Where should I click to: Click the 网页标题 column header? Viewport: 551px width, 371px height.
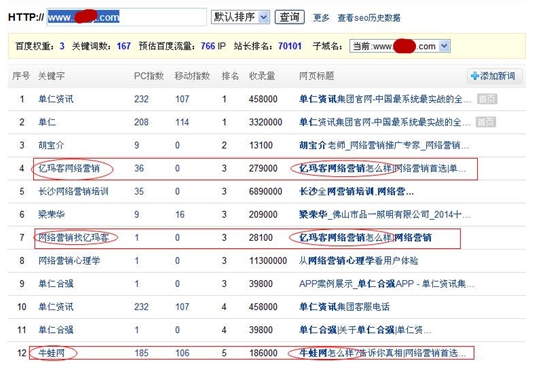316,76
